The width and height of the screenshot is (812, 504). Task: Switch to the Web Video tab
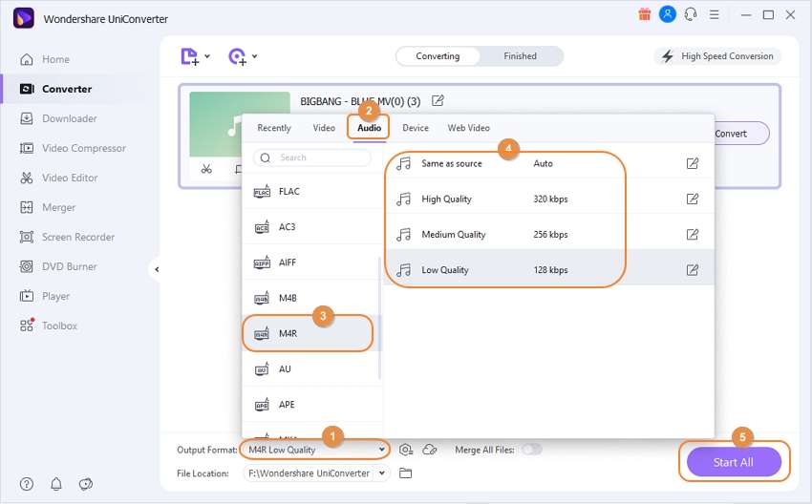click(469, 128)
